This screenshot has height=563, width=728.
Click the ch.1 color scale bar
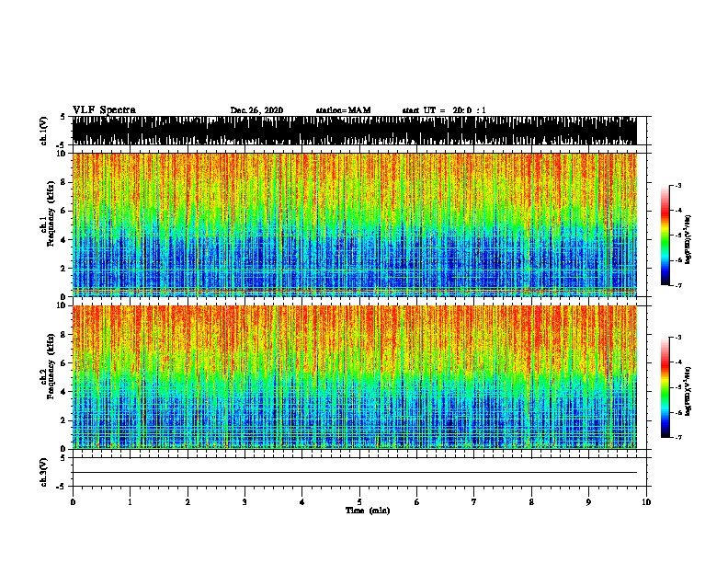(x=665, y=236)
